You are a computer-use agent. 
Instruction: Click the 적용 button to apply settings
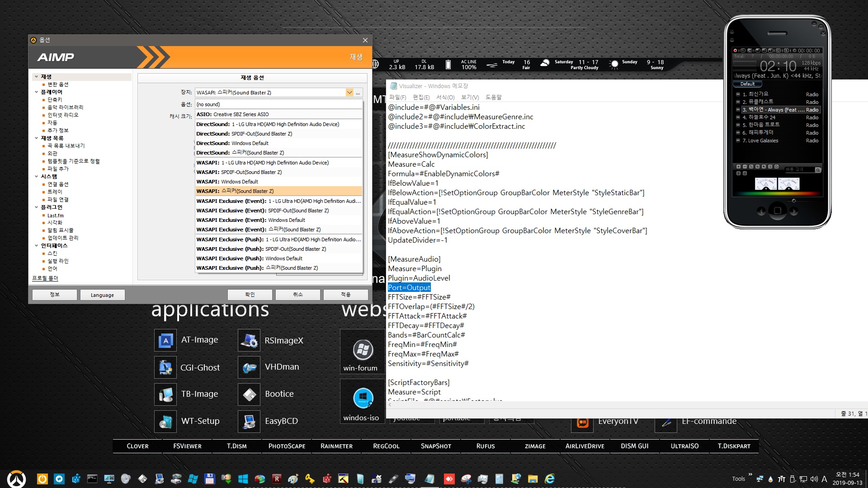(345, 294)
